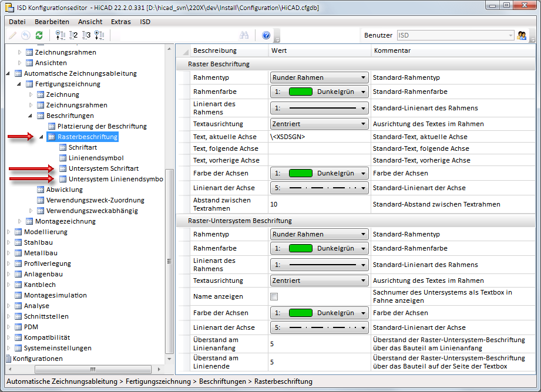The width and height of the screenshot is (541, 392).
Task: Click the blue help question mark icon
Action: pyautogui.click(x=266, y=35)
